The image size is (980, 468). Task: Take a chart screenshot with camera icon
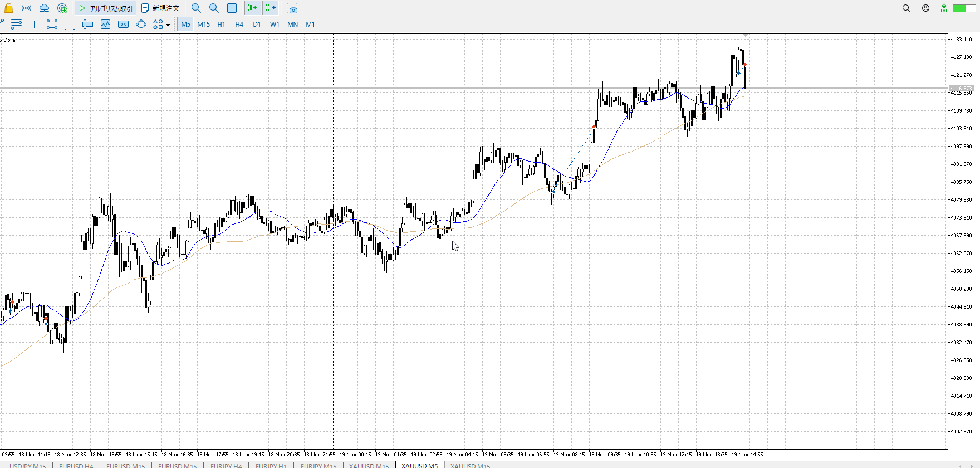pyautogui.click(x=292, y=8)
